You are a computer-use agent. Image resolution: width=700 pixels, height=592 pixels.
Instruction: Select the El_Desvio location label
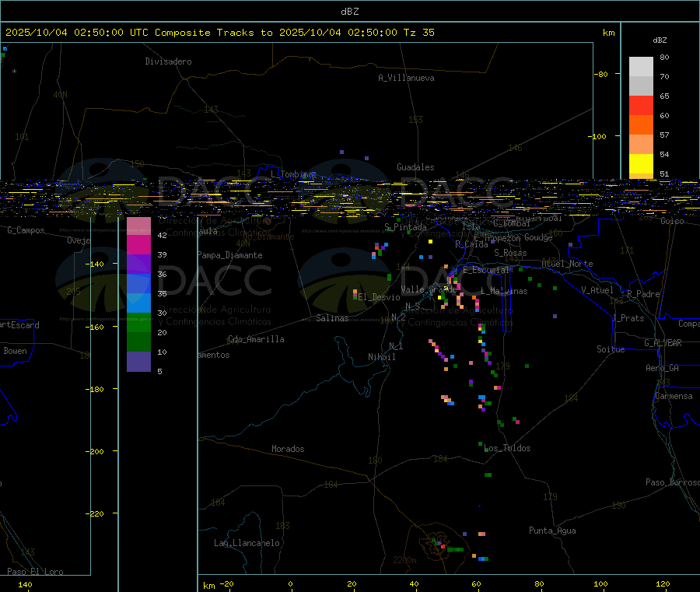pos(379,297)
